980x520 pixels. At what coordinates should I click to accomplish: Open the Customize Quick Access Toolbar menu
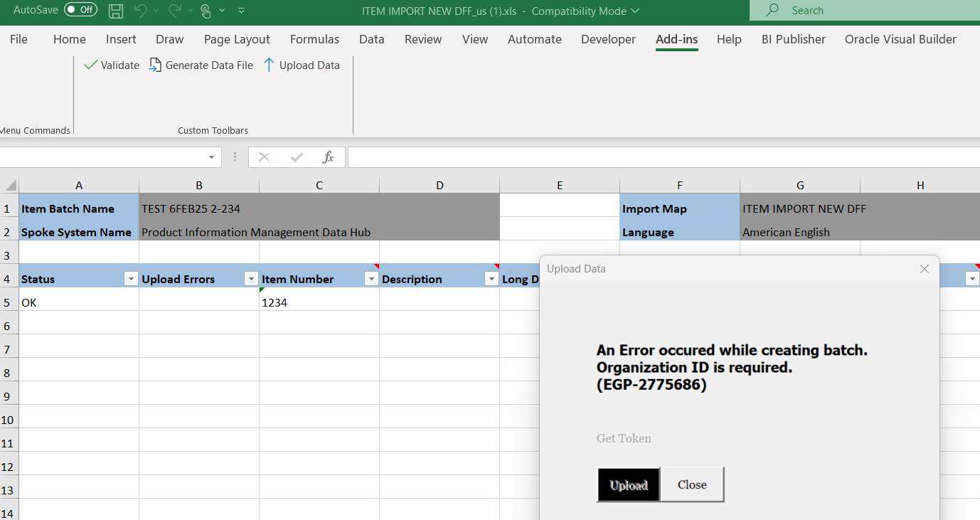click(x=241, y=11)
